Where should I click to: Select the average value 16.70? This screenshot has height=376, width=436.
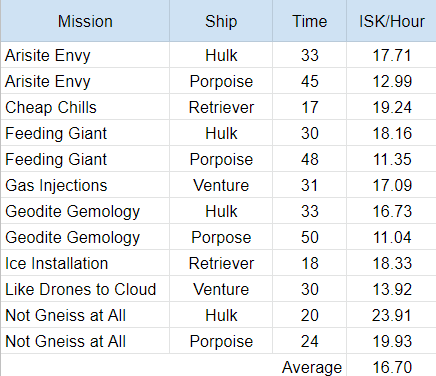pyautogui.click(x=392, y=366)
